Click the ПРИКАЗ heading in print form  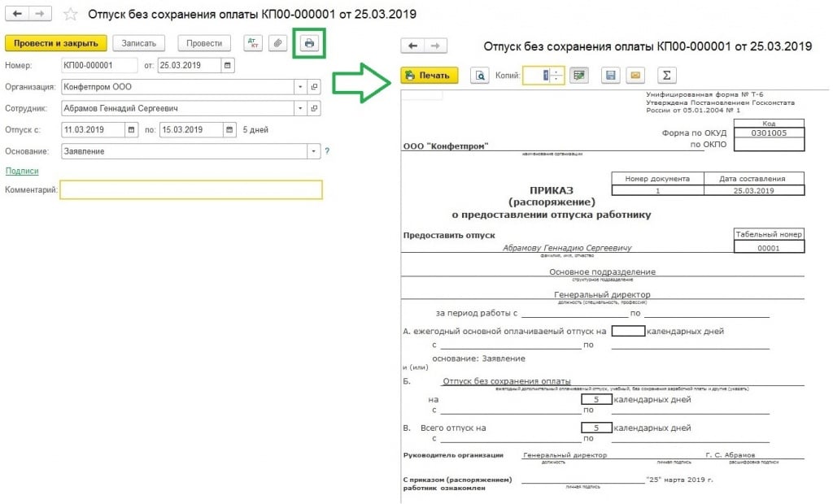coord(552,190)
